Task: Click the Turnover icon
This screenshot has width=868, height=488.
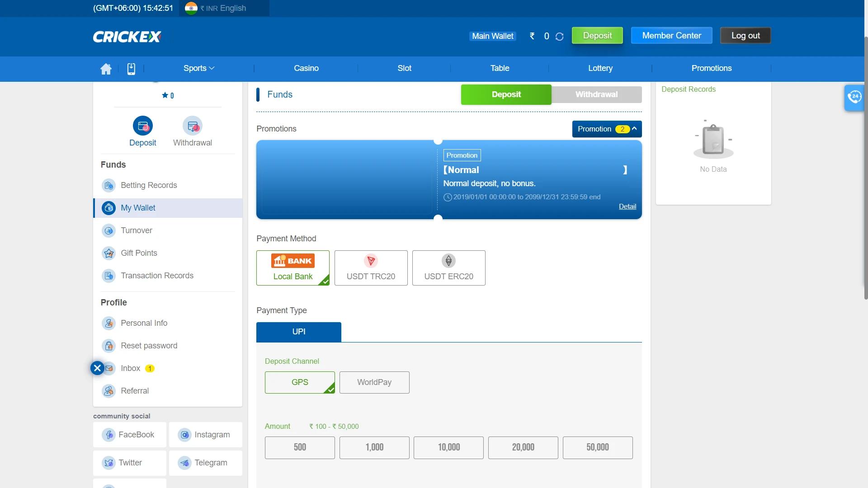Action: (x=108, y=230)
